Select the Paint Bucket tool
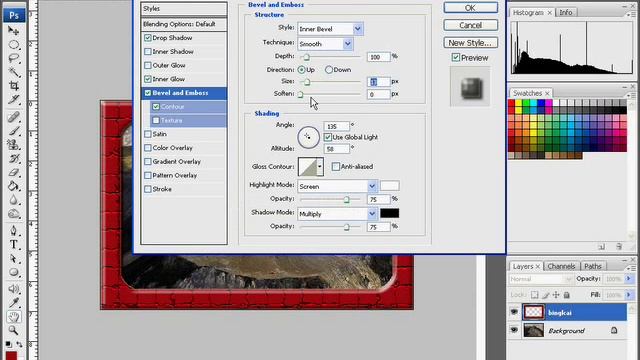 click(x=13, y=187)
